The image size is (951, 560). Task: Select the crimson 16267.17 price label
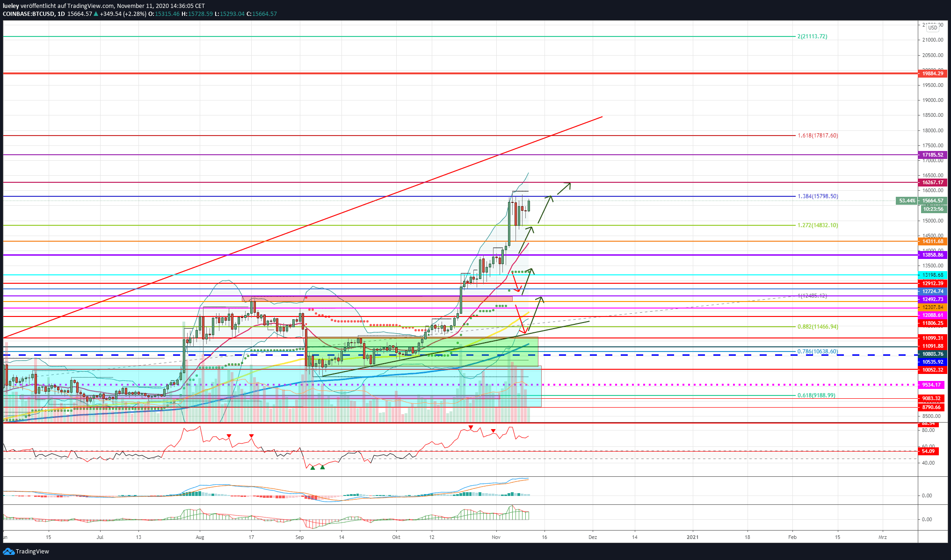pyautogui.click(x=933, y=182)
